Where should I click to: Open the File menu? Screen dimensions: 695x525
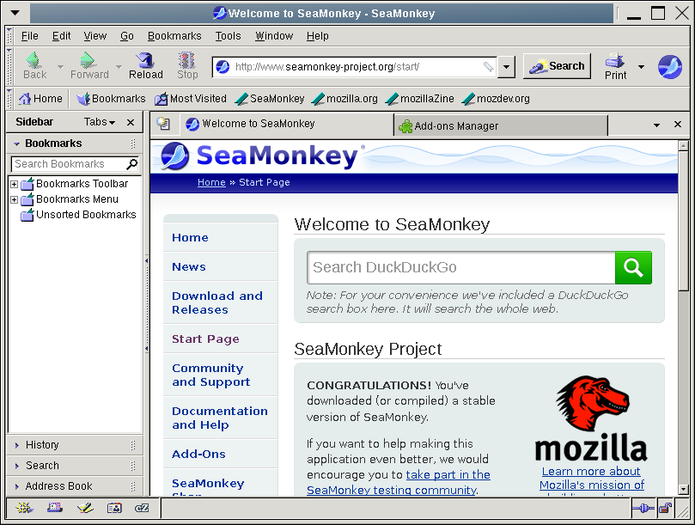[x=30, y=36]
